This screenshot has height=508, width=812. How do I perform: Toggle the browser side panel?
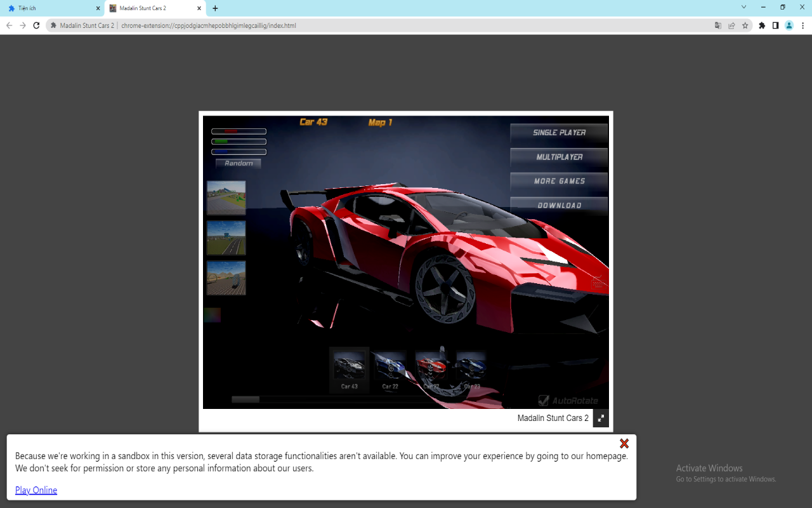775,25
